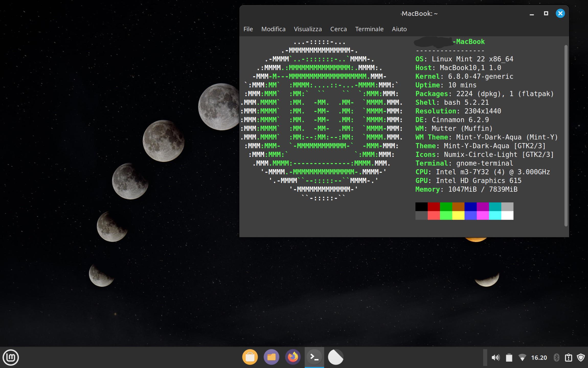This screenshot has height=368, width=588.
Task: Open the Modifica menu
Action: tap(273, 29)
